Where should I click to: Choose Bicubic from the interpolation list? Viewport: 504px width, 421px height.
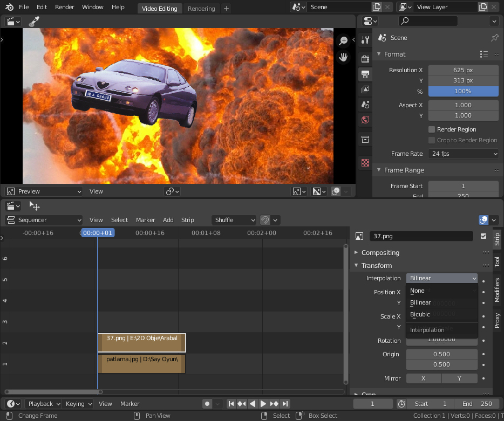441,314
